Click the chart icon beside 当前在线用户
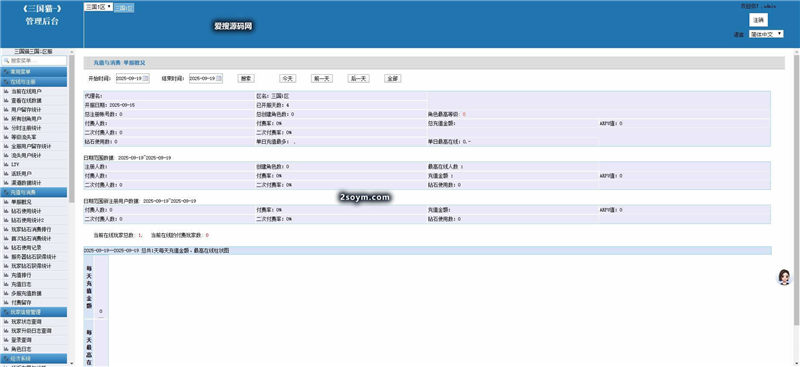 pos(6,91)
